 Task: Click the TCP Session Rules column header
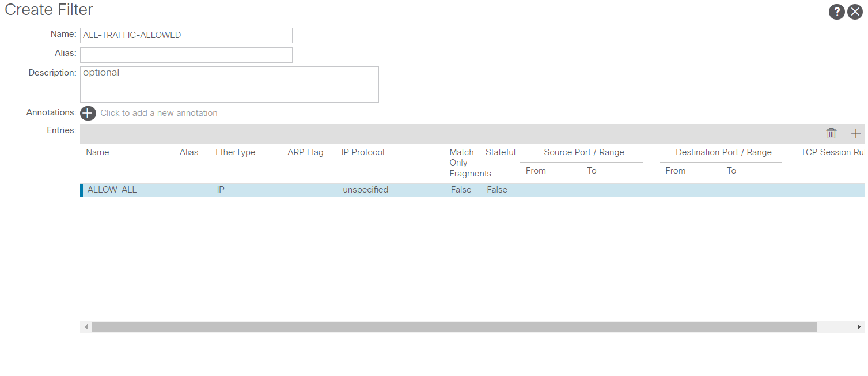(833, 152)
